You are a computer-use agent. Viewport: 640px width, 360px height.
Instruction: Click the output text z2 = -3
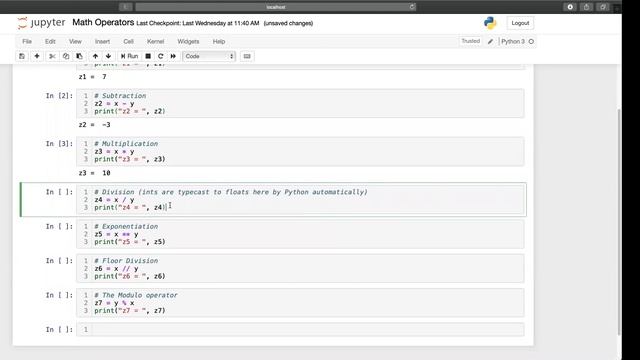(x=94, y=125)
